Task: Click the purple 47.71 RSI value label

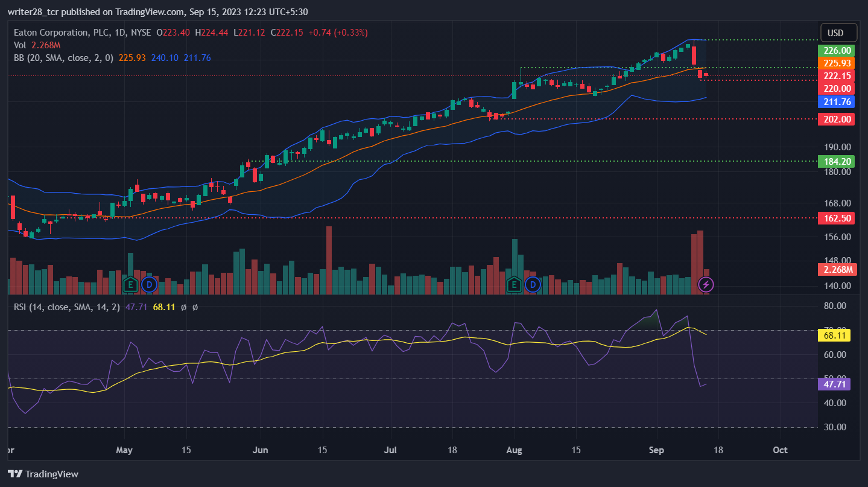Action: pyautogui.click(x=835, y=383)
